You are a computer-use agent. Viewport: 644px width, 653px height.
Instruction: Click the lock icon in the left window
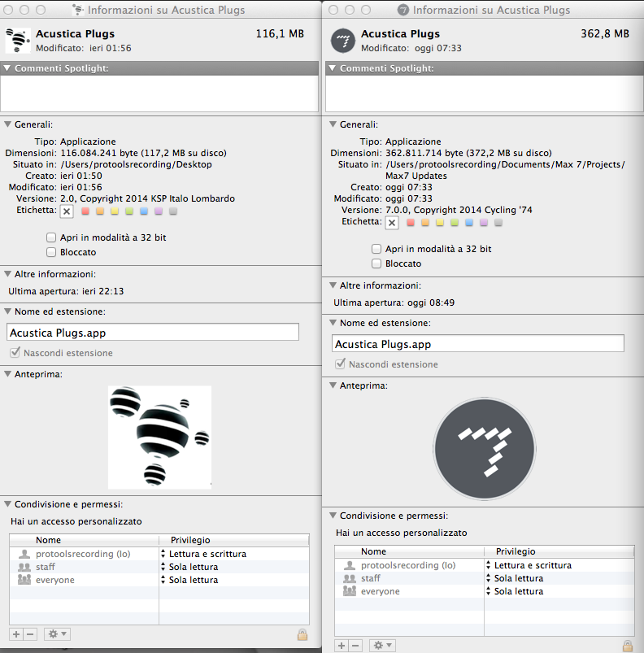click(302, 634)
